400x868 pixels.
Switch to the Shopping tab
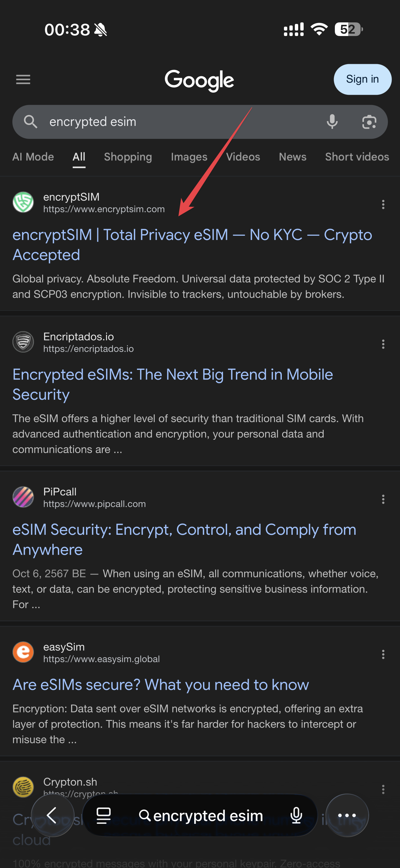128,157
